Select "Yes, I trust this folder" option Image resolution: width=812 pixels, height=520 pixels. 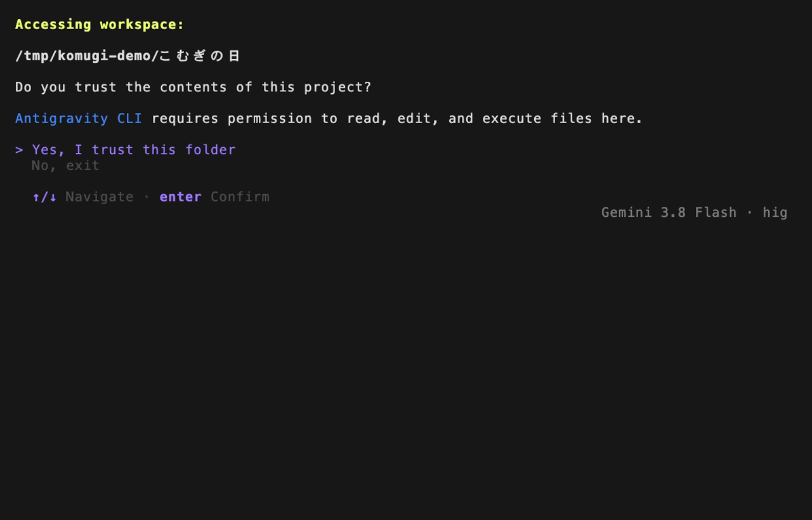134,150
